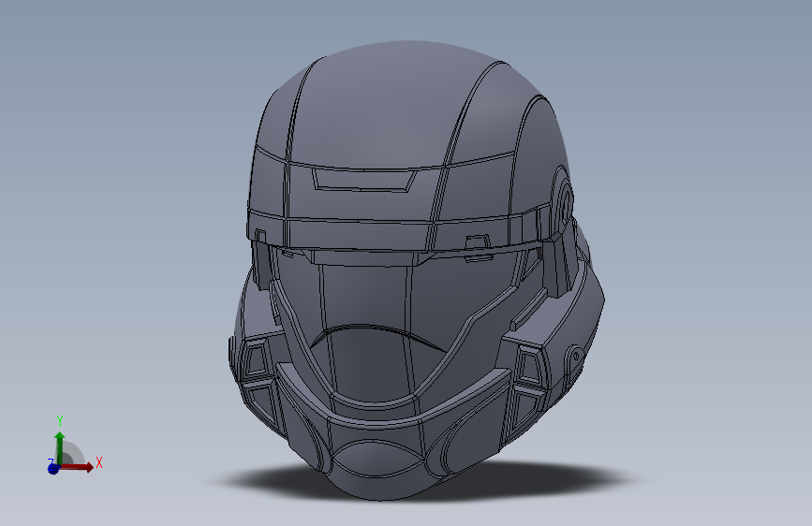Select the recessed forehead trapezoid panel
The width and height of the screenshot is (812, 526).
pos(364,180)
